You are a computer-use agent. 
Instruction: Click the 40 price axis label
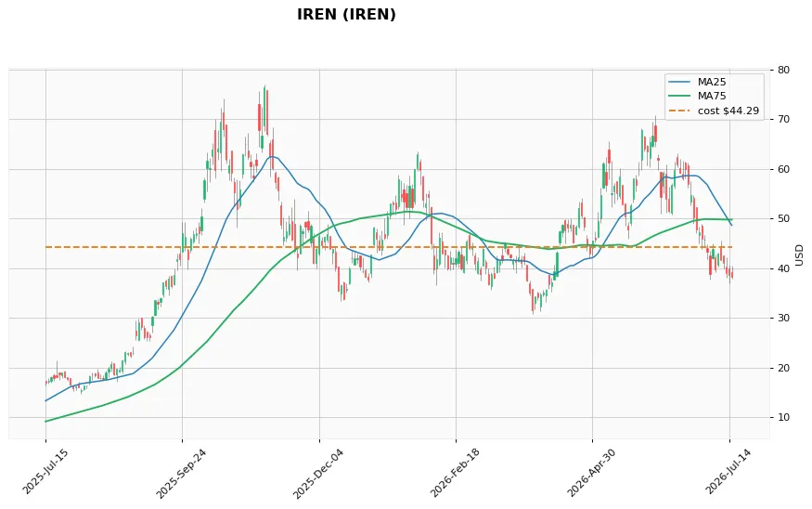783,268
